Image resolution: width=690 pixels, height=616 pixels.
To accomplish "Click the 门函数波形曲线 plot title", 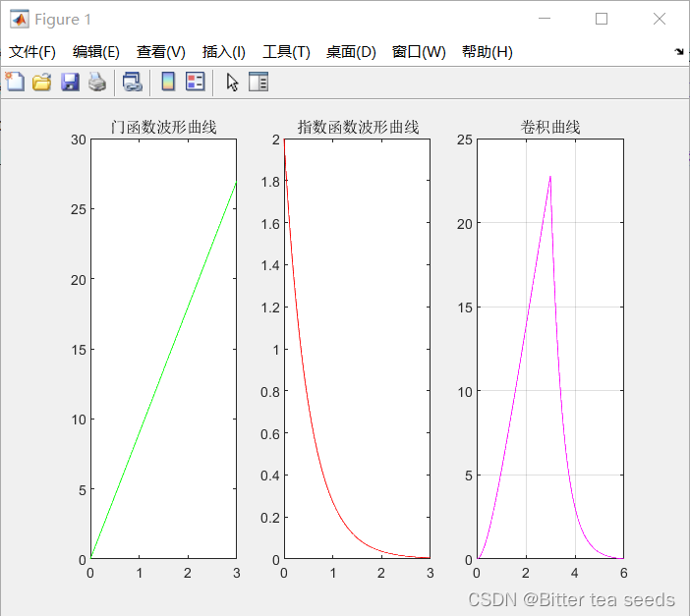I will click(164, 127).
